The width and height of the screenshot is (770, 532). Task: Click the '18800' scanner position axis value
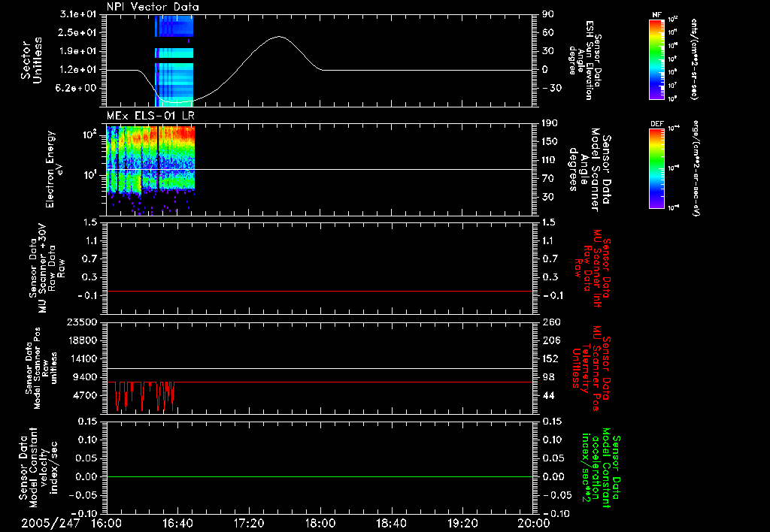pyautogui.click(x=81, y=340)
